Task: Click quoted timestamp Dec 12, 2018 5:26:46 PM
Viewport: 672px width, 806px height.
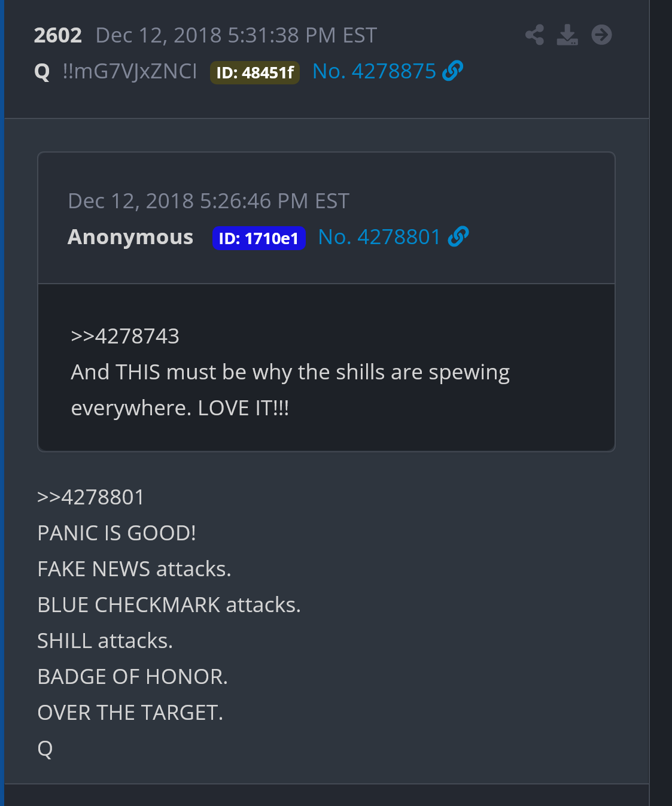Action: click(x=208, y=201)
